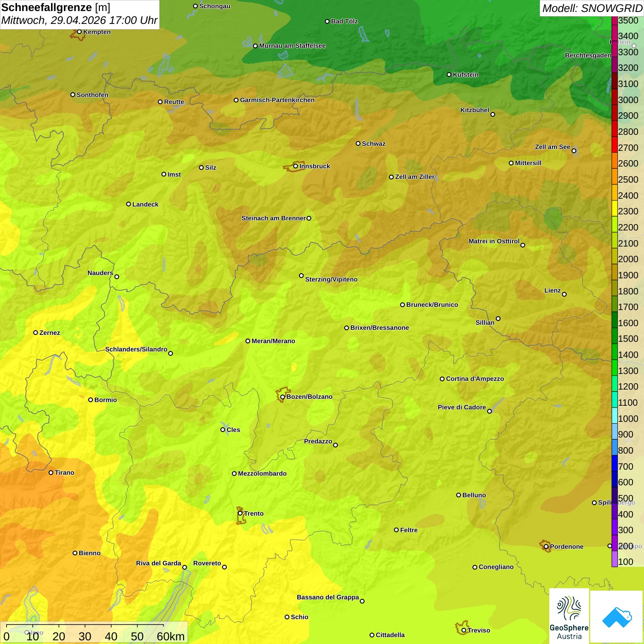Image resolution: width=644 pixels, height=644 pixels.
Task: Click the Kufstein location dot
Action: pyautogui.click(x=449, y=75)
